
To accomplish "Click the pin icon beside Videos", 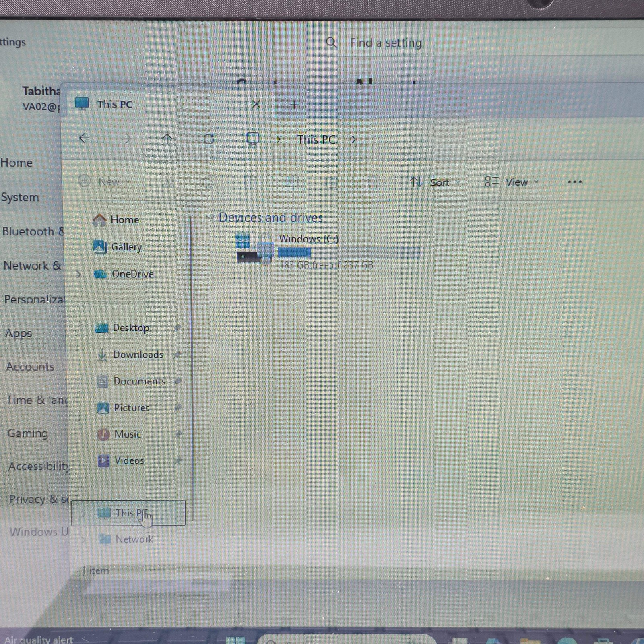I will tap(178, 460).
